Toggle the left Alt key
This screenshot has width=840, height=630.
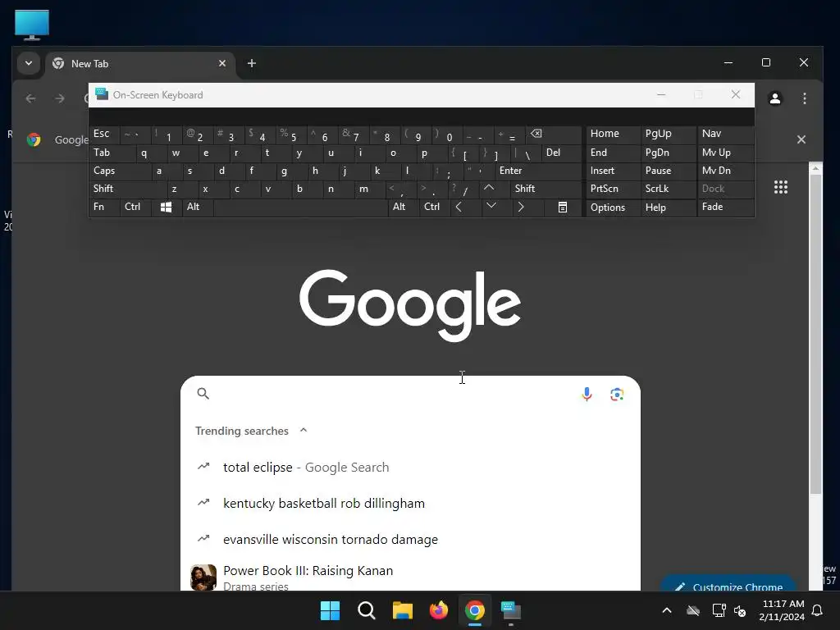pos(198,208)
